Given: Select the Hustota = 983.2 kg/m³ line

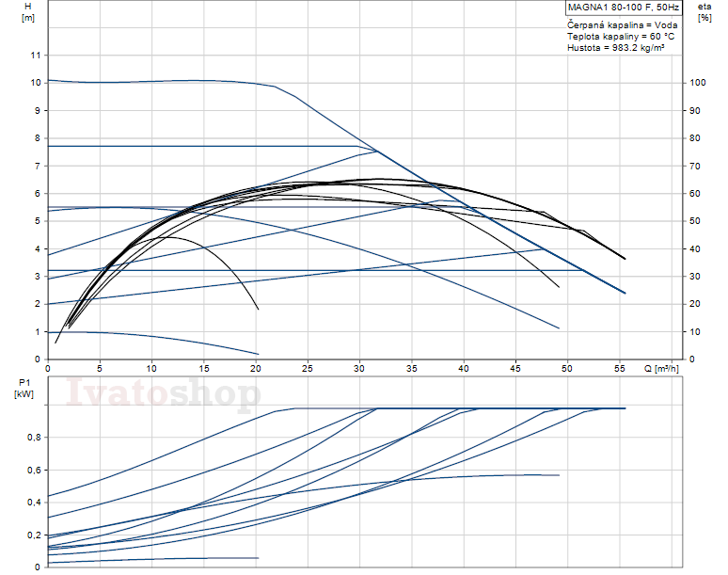Looking at the screenshot, I should tap(615, 47).
